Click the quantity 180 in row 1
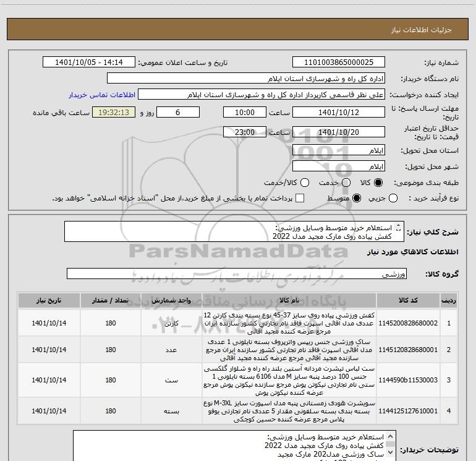 tap(111, 323)
